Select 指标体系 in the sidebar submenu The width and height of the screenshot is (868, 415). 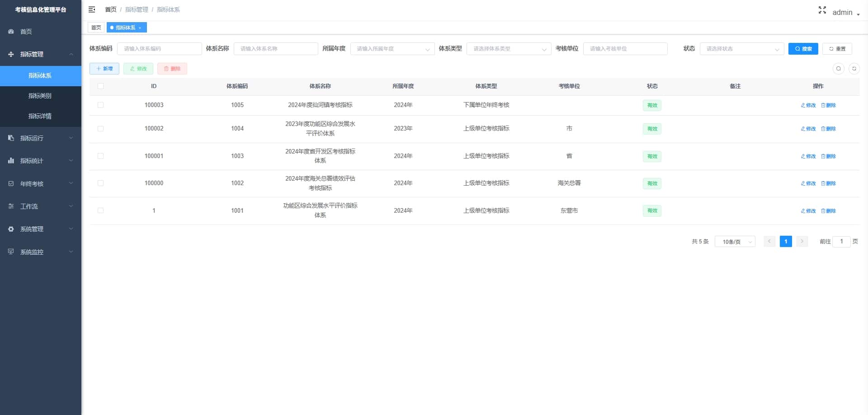coord(41,76)
